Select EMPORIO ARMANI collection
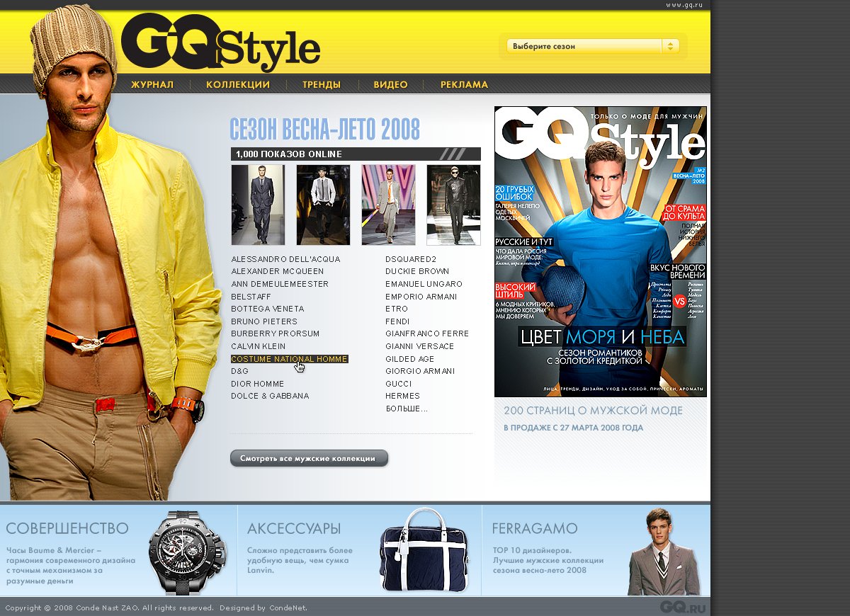850x616 pixels. (x=421, y=297)
